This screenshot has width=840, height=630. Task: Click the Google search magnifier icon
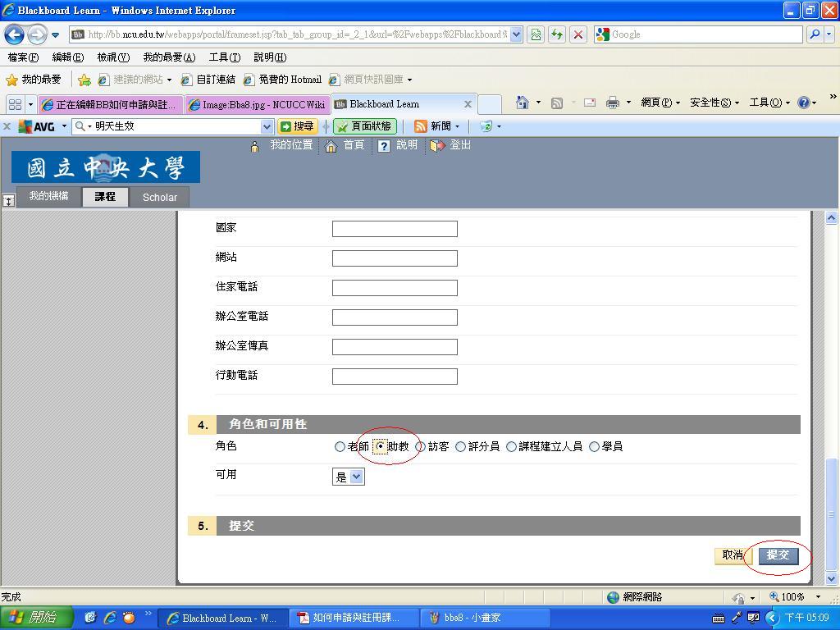[x=815, y=34]
